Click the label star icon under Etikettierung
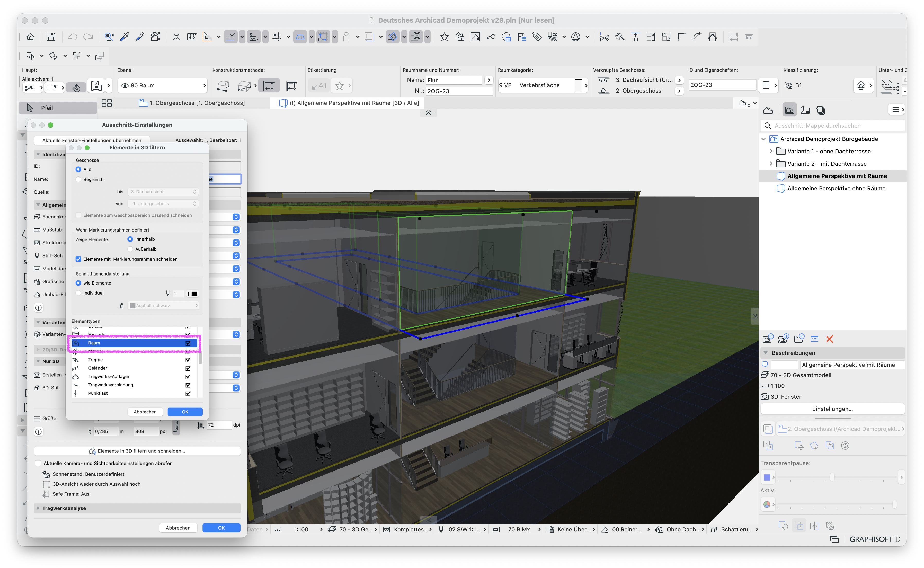Viewport: 924px width, 568px height. tap(339, 86)
